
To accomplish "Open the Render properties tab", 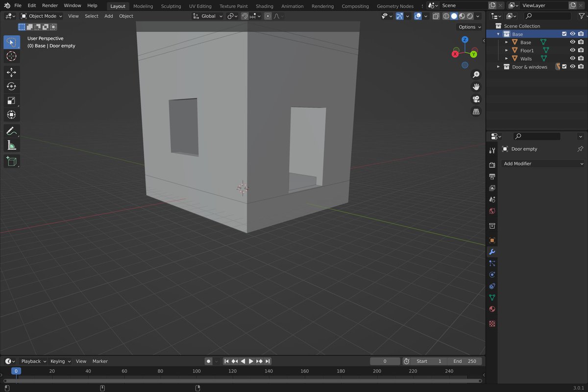I will coord(492,165).
